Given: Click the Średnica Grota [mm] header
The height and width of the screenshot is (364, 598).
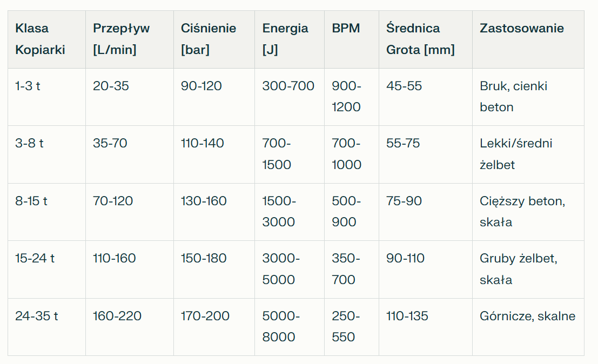Looking at the screenshot, I should pos(420,39).
